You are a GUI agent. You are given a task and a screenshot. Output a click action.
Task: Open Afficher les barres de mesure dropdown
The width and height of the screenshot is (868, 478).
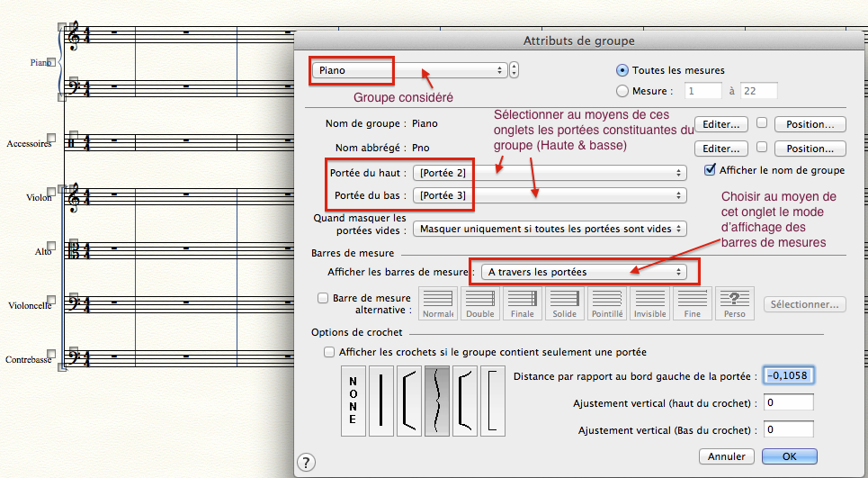click(583, 271)
